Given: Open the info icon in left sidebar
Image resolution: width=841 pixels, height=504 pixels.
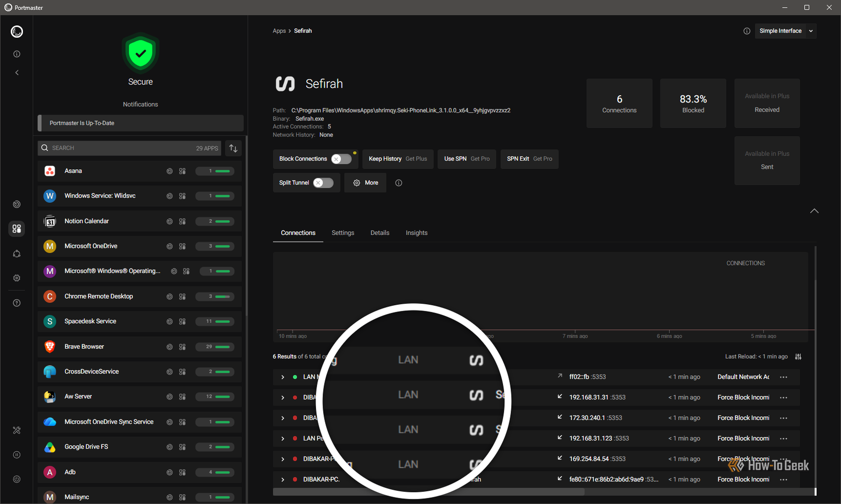Looking at the screenshot, I should tap(17, 54).
